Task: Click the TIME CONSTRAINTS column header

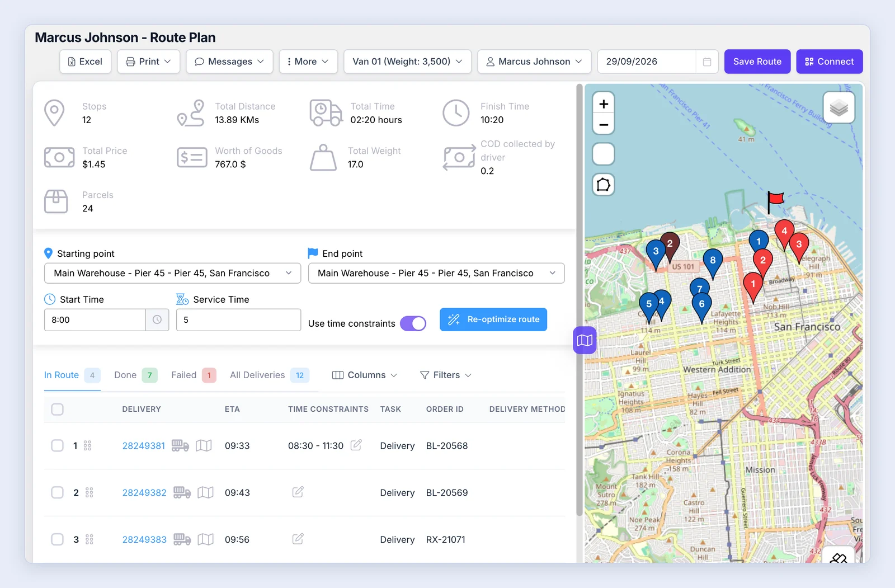Action: 328,409
